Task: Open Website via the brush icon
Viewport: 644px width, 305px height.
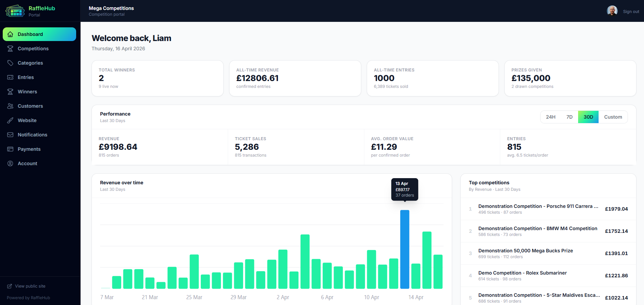Action: pyautogui.click(x=10, y=120)
